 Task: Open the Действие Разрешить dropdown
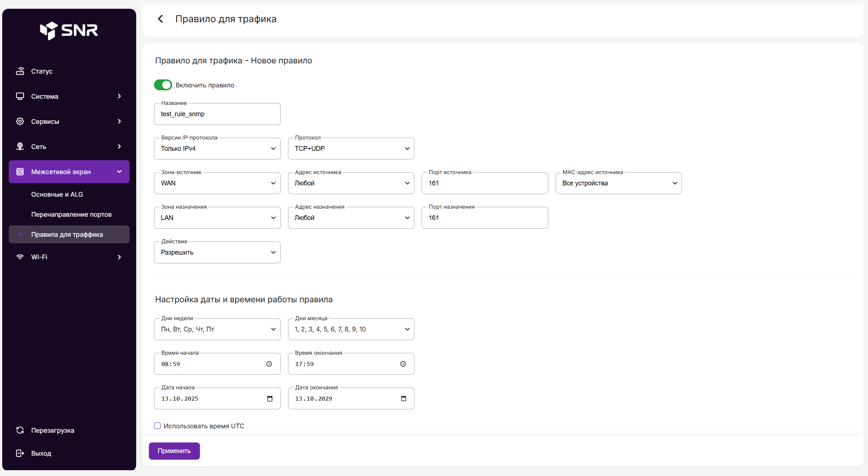click(x=217, y=252)
